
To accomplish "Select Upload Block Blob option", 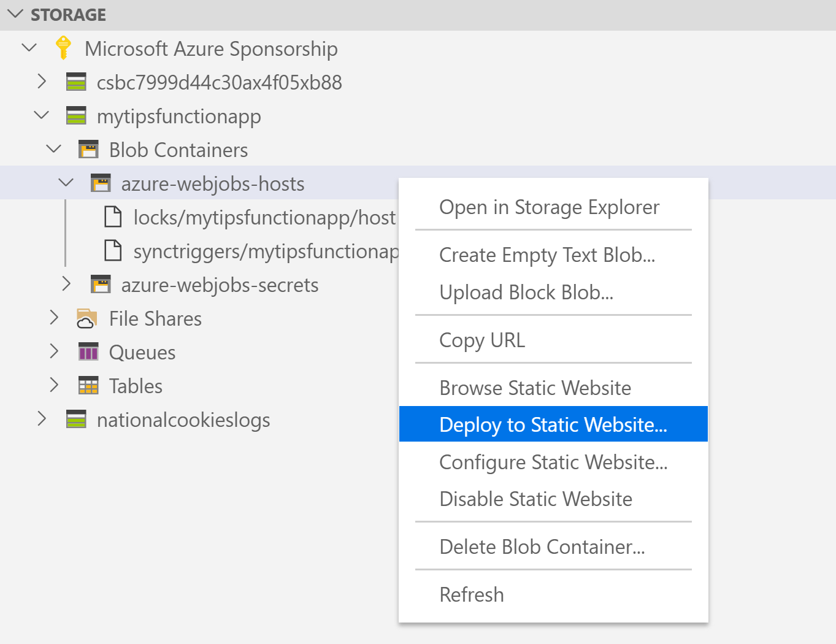I will [x=526, y=293].
